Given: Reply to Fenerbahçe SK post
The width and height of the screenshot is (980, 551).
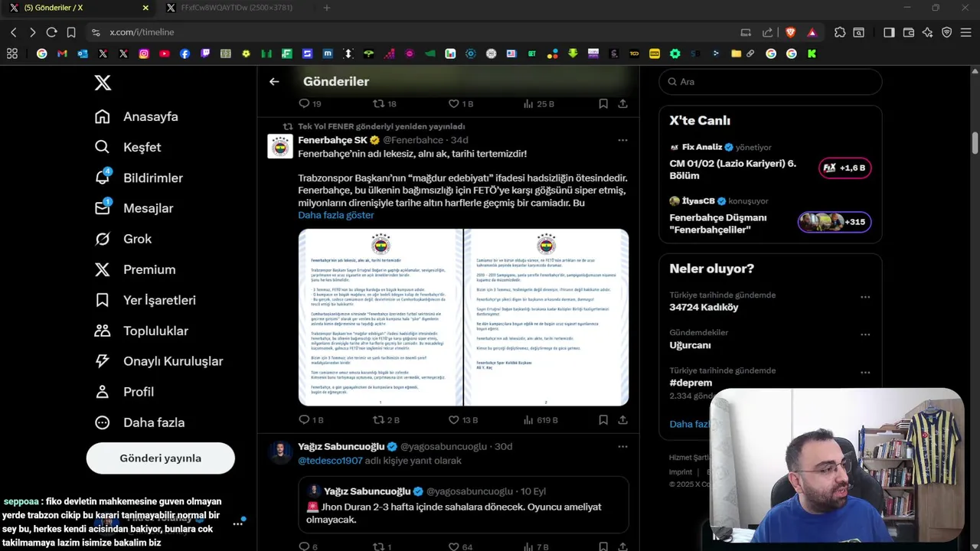Looking at the screenshot, I should point(311,420).
